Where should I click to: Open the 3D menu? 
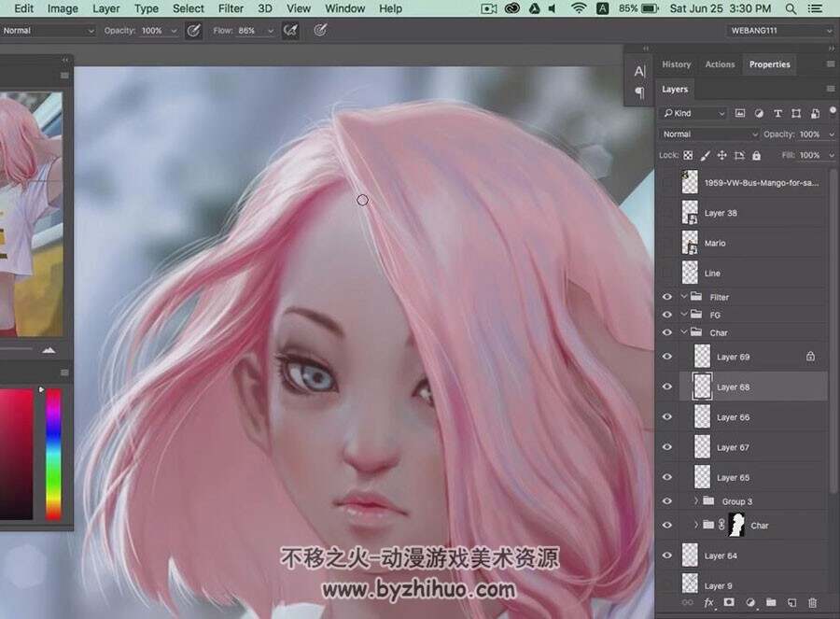click(x=265, y=8)
